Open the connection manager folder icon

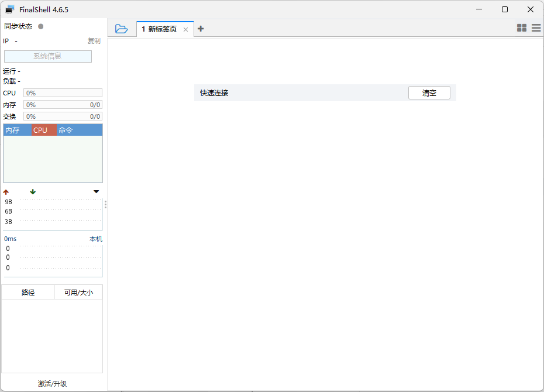point(121,29)
